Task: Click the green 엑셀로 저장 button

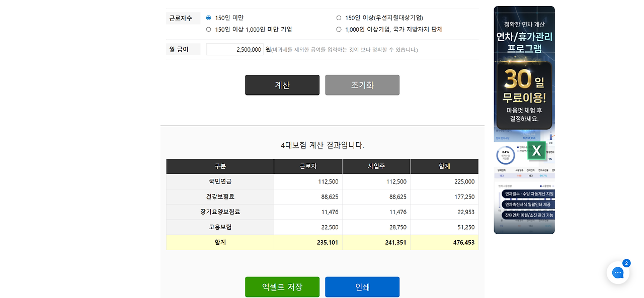Action: [282, 287]
